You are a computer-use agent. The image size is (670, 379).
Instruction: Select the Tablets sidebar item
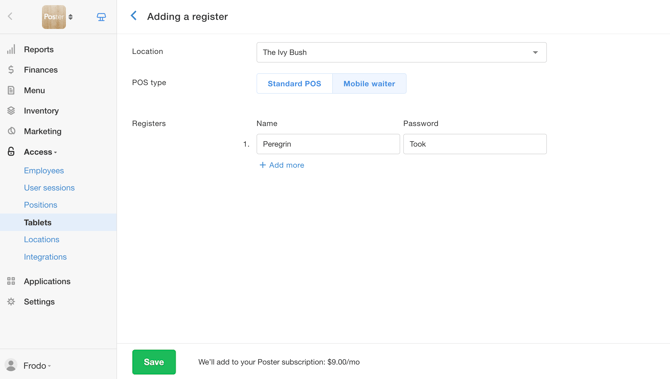pos(58,222)
